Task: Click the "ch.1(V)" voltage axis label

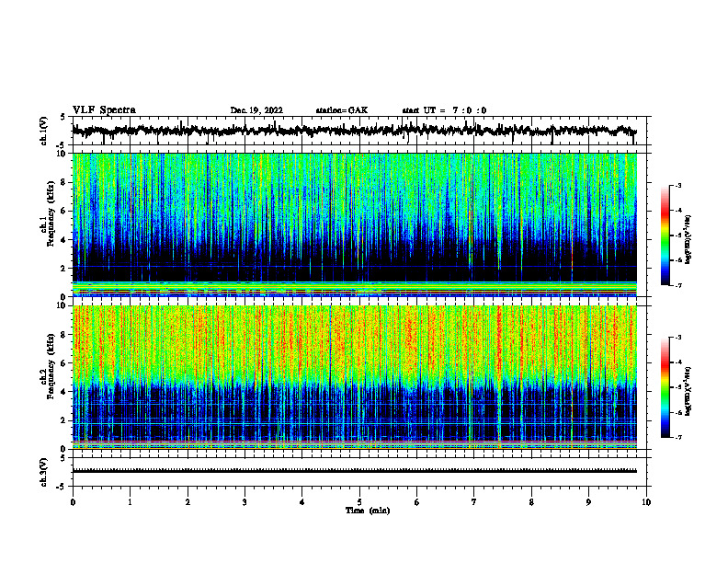Action: [44, 131]
